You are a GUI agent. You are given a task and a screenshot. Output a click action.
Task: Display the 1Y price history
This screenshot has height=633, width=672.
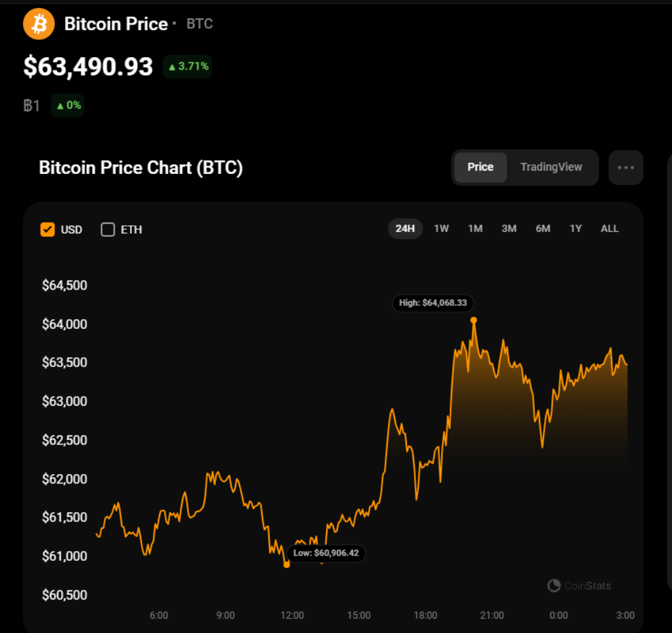[x=576, y=229]
